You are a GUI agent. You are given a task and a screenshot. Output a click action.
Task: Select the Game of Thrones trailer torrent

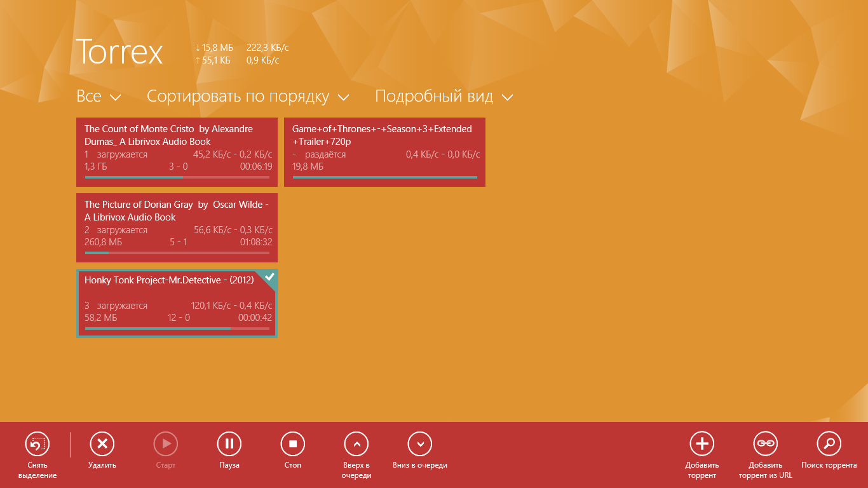coord(384,152)
